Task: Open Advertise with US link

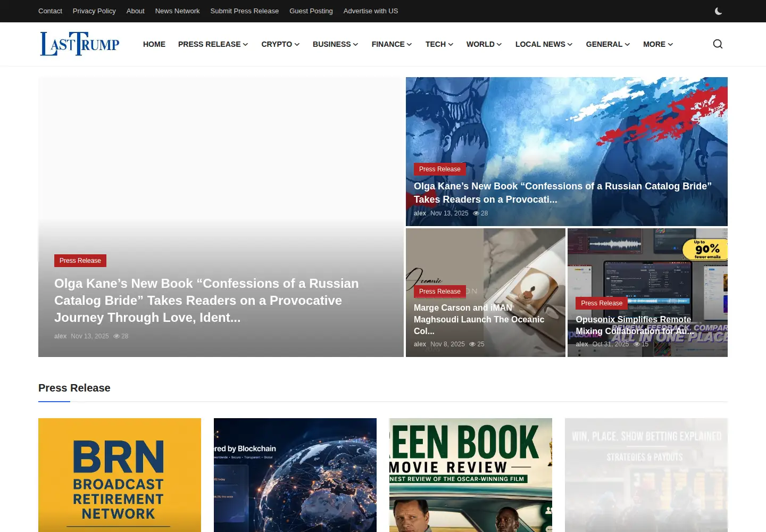Action: coord(371,11)
